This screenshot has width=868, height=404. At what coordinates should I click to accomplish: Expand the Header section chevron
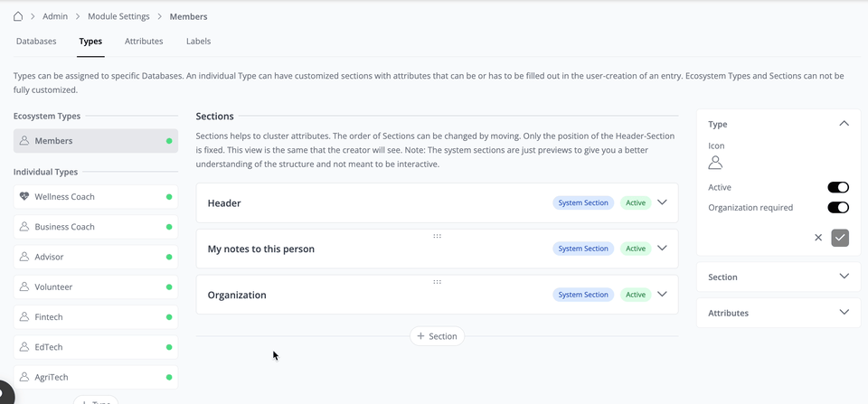coord(662,202)
